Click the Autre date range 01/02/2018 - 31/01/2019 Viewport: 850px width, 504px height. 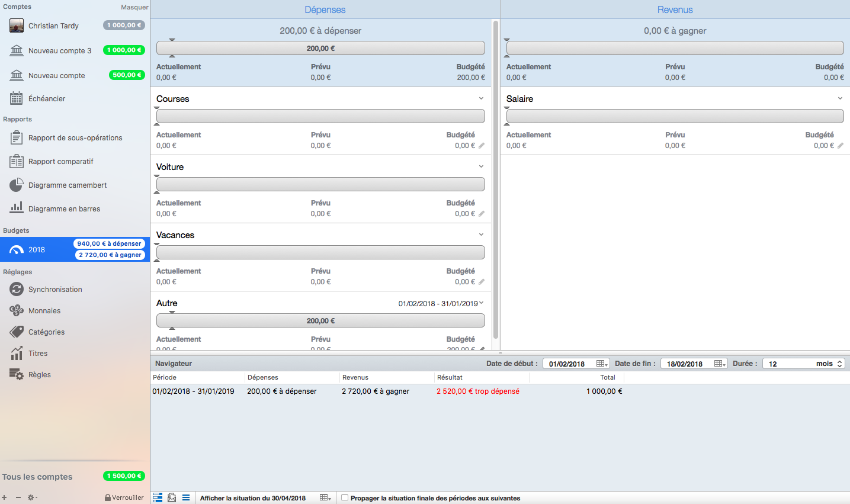pyautogui.click(x=438, y=303)
